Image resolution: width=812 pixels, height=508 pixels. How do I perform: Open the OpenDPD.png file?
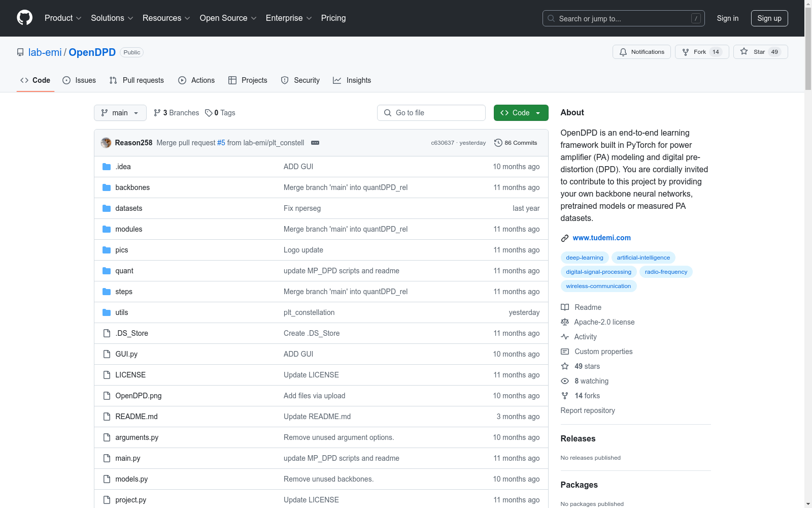(x=139, y=396)
